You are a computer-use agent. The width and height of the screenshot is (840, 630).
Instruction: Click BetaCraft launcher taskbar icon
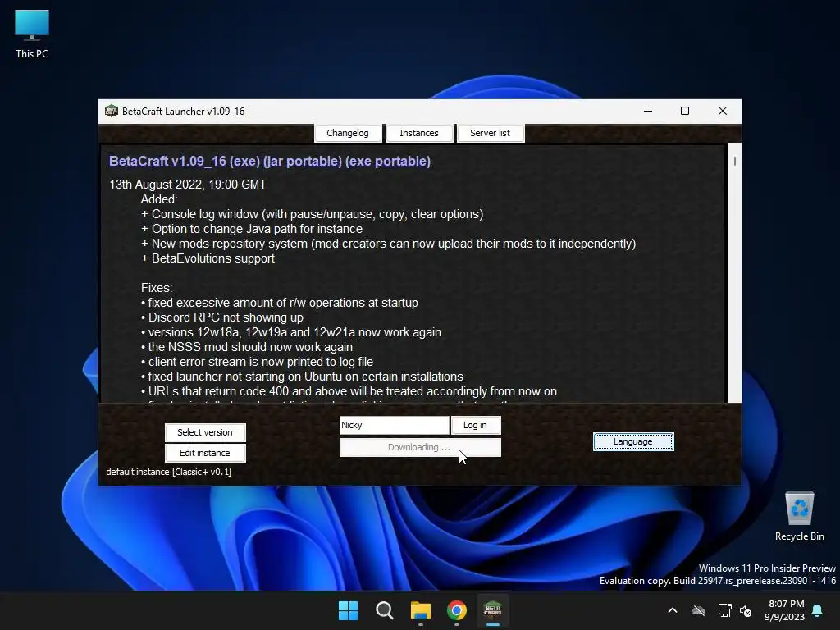pyautogui.click(x=493, y=610)
